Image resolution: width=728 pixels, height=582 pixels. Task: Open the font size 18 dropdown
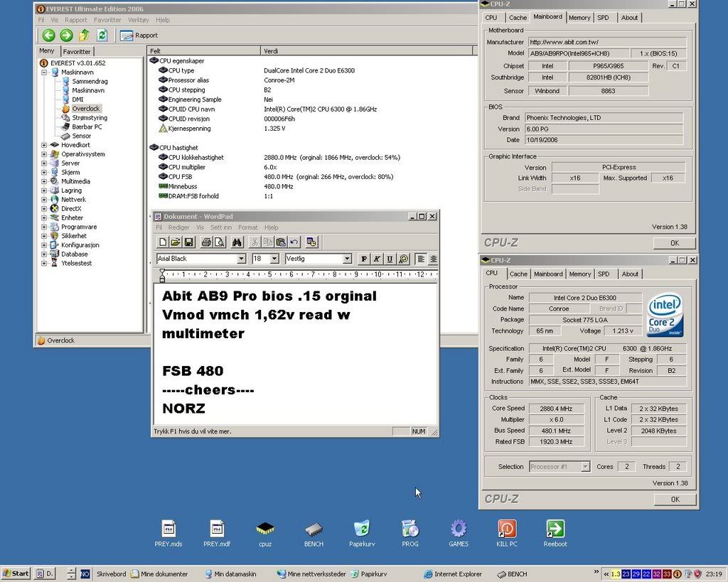click(274, 259)
